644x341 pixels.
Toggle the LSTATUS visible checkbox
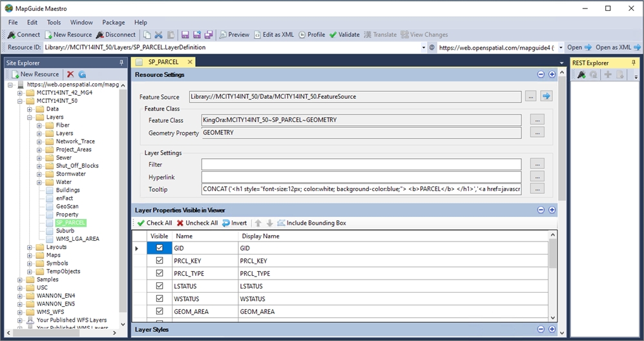tap(160, 286)
